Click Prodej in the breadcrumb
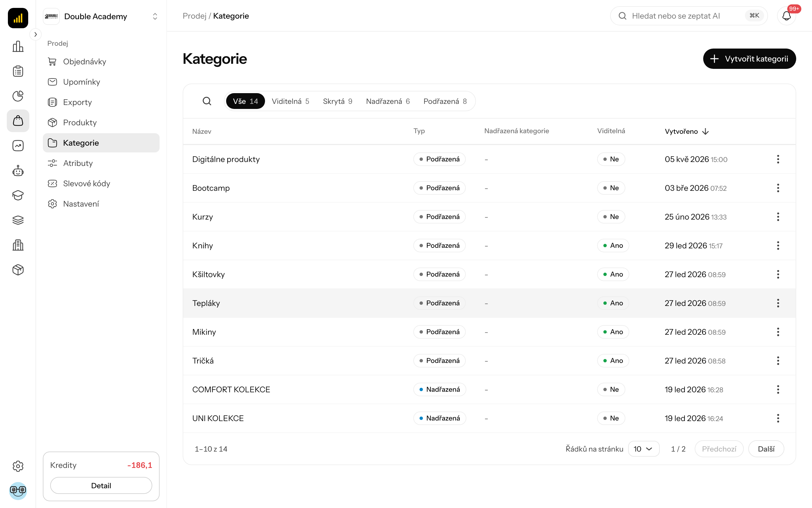The image size is (812, 508). (194, 16)
